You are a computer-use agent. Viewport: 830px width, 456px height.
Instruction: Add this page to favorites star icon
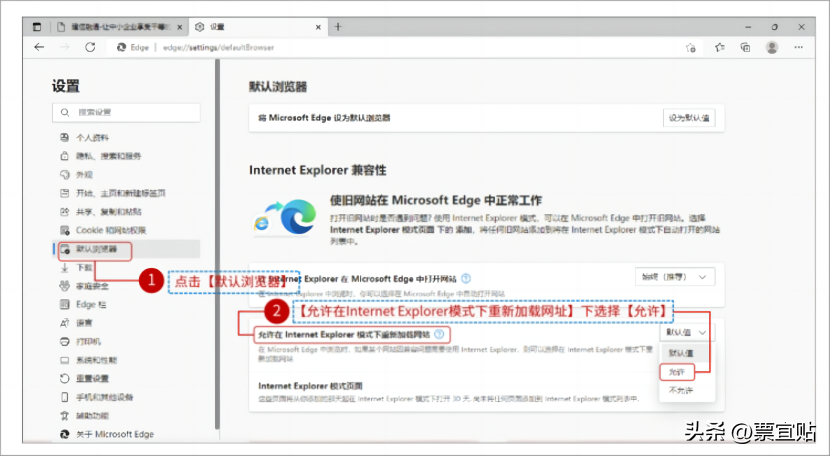[x=691, y=48]
